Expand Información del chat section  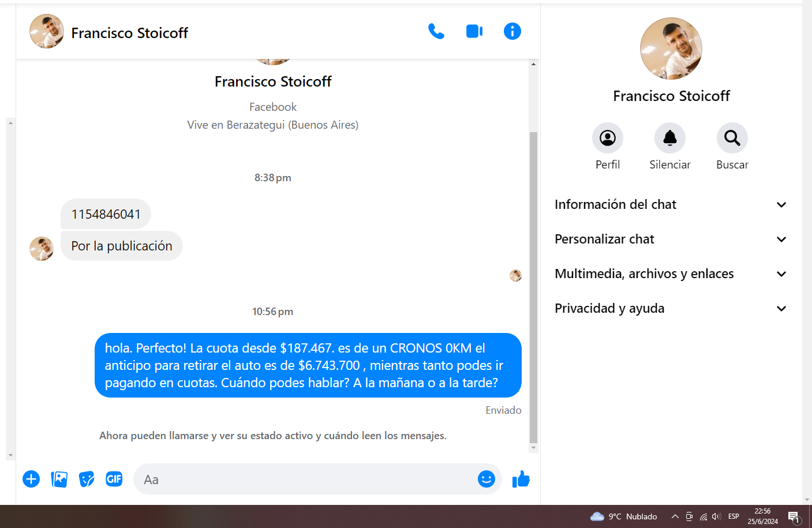(671, 205)
